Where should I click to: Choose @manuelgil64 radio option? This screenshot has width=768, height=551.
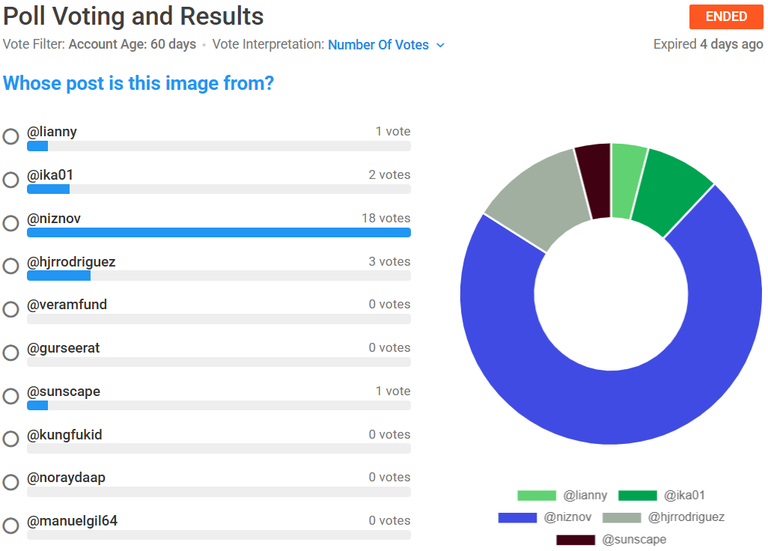point(11,525)
